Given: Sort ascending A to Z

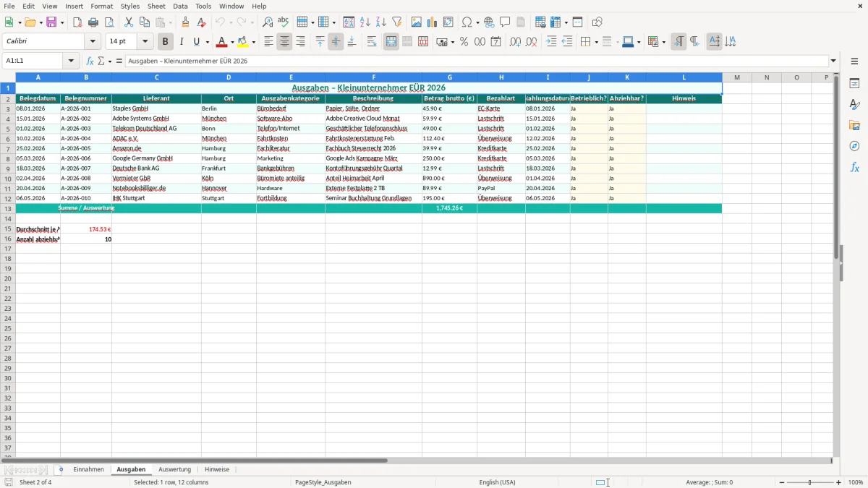Looking at the screenshot, I should [365, 22].
